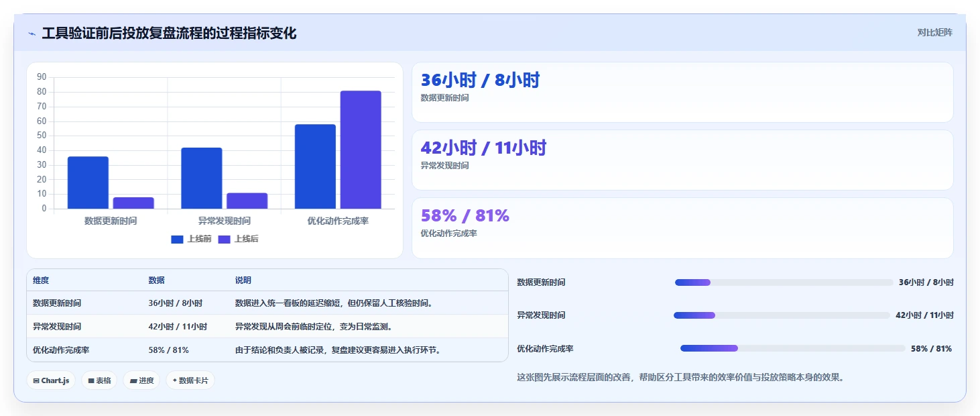Click table cell 58% / 81%
980x416 pixels.
(x=168, y=350)
